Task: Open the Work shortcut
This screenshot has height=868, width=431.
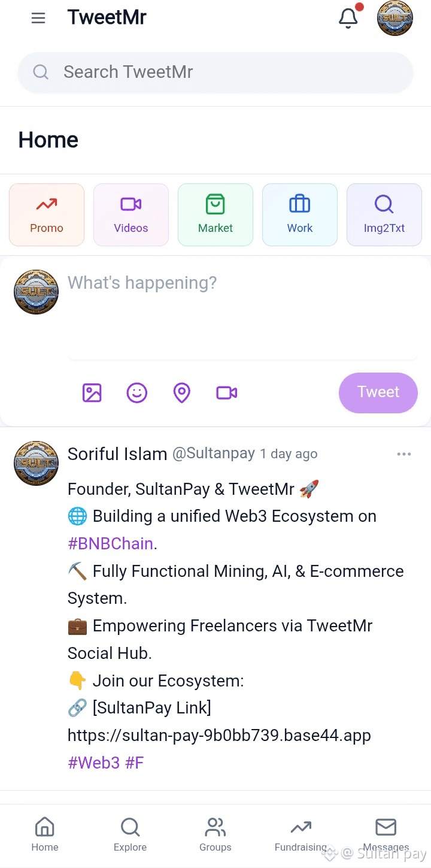Action: [300, 215]
